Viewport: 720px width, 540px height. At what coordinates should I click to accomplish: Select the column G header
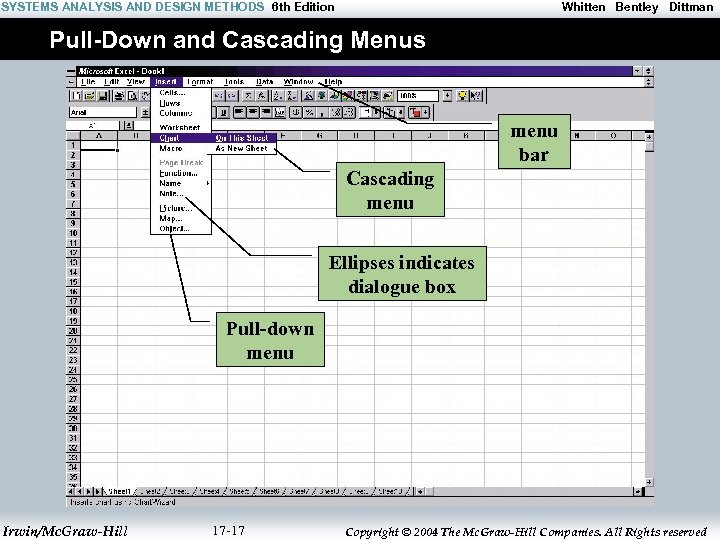point(319,135)
